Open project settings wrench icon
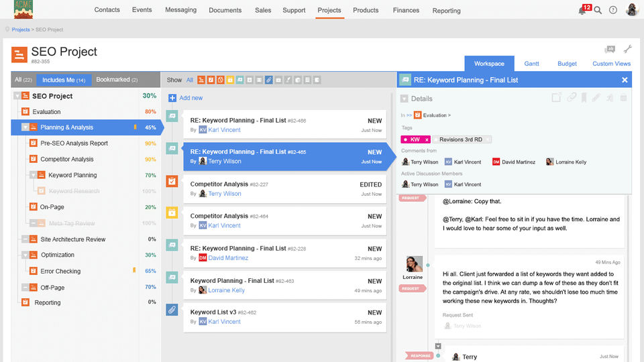Screen dimensions: 644x362 628,49
